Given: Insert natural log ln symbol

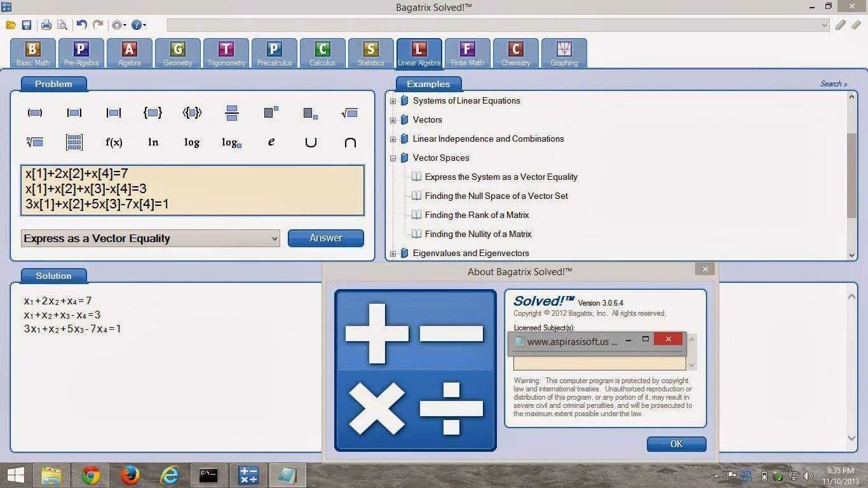Looking at the screenshot, I should click(x=153, y=142).
